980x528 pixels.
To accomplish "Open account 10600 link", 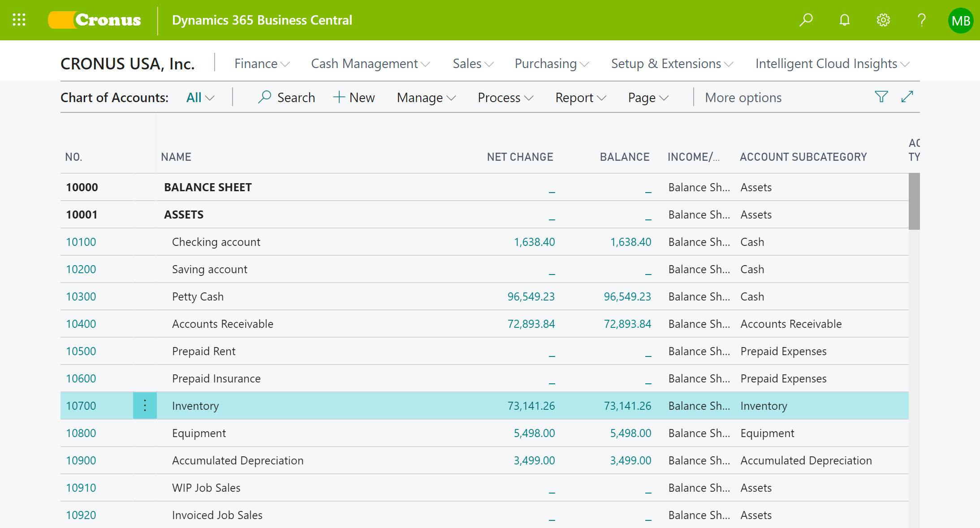I will (x=81, y=378).
